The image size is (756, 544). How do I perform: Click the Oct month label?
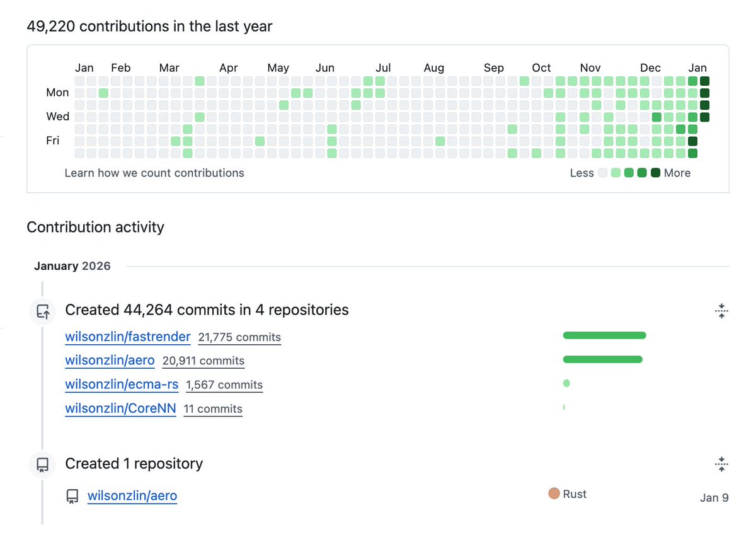tap(541, 68)
